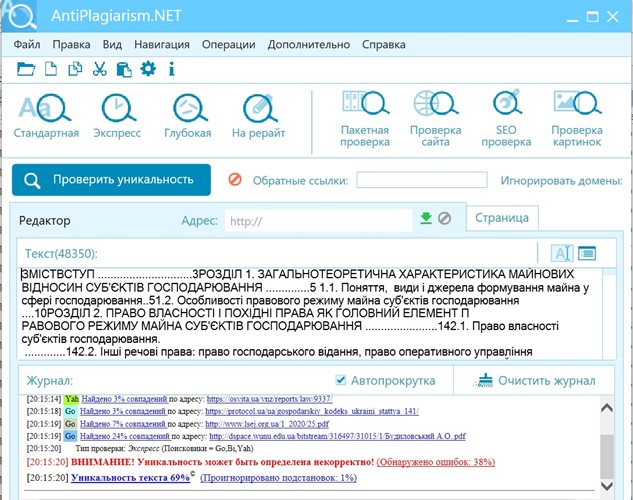The width and height of the screenshot is (633, 500).
Task: Click the green download arrow beside address field
Action: 426,218
